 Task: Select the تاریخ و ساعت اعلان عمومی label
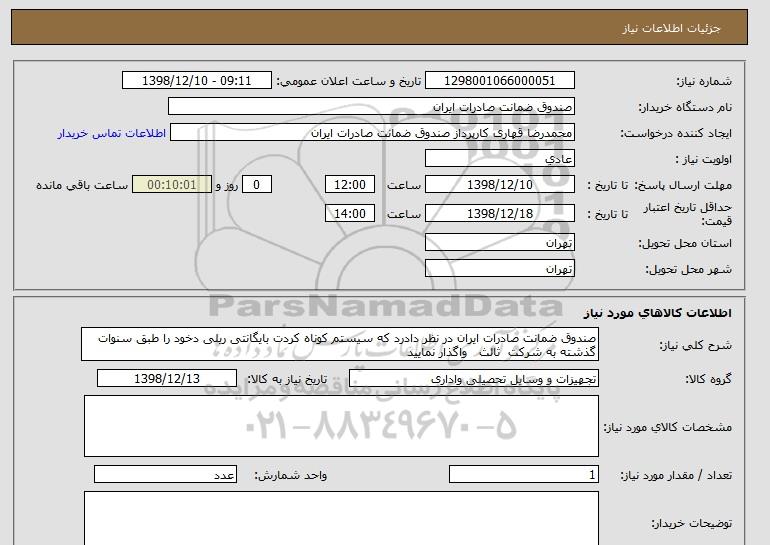(x=349, y=81)
